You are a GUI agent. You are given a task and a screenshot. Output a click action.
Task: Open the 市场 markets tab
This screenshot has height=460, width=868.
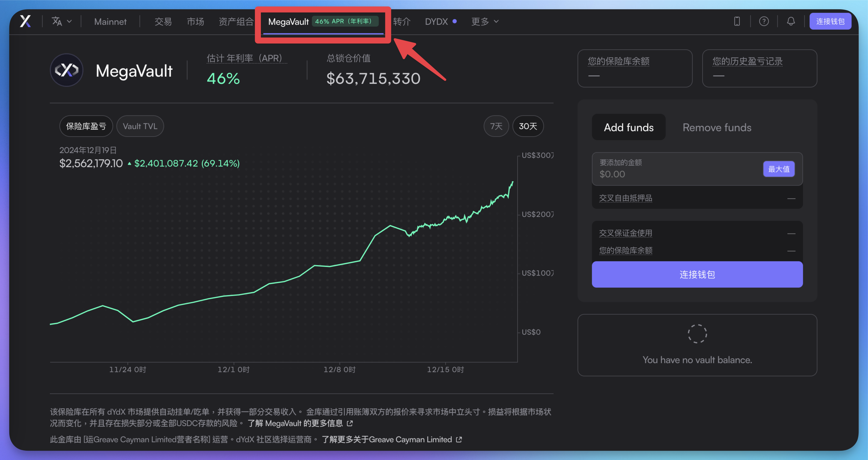click(x=195, y=22)
